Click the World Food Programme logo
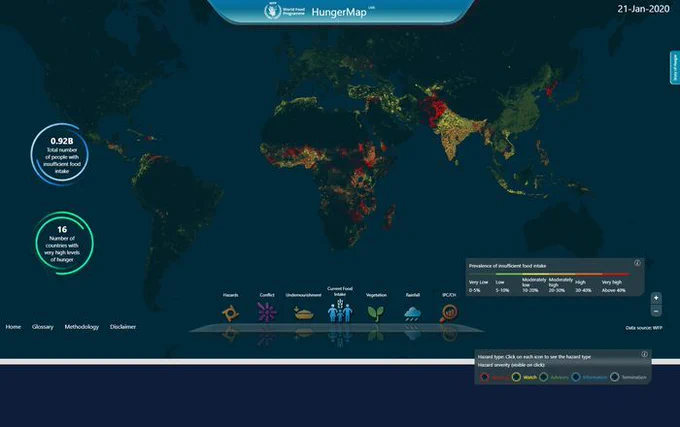This screenshot has height=427, width=680. pos(284,11)
